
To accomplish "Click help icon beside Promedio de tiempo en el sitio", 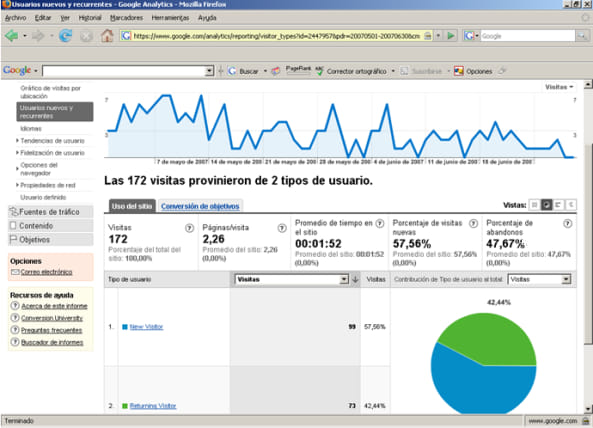I will [x=380, y=223].
